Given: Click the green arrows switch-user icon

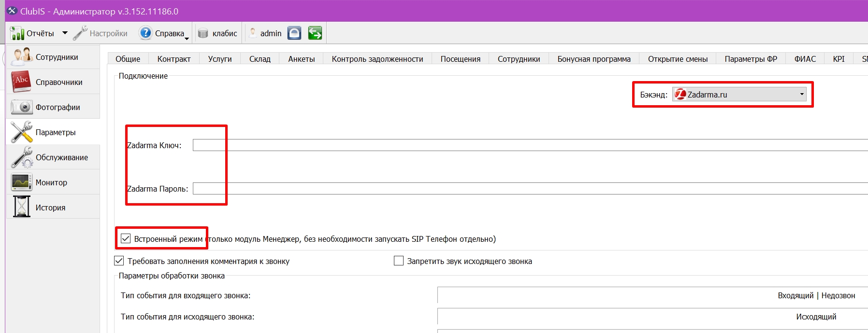Looking at the screenshot, I should [x=315, y=33].
